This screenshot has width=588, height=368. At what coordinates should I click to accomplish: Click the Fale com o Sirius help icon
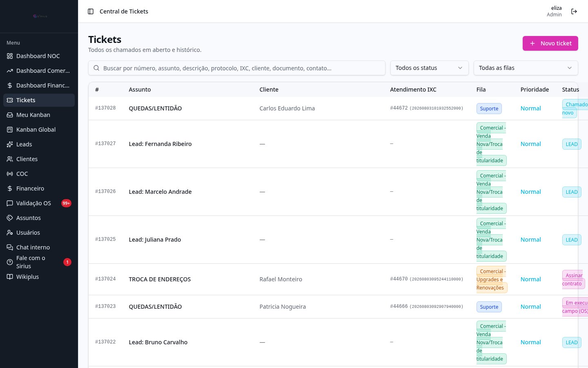coord(10,262)
